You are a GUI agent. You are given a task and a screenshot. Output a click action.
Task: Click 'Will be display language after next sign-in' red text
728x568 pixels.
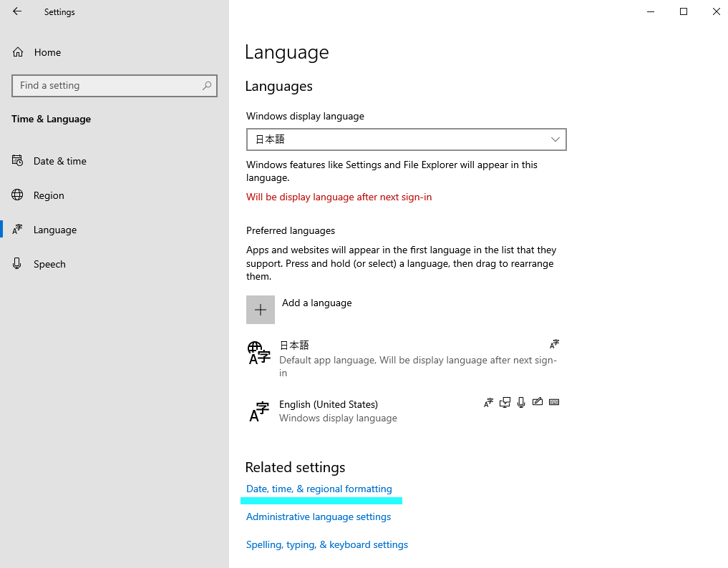point(339,197)
